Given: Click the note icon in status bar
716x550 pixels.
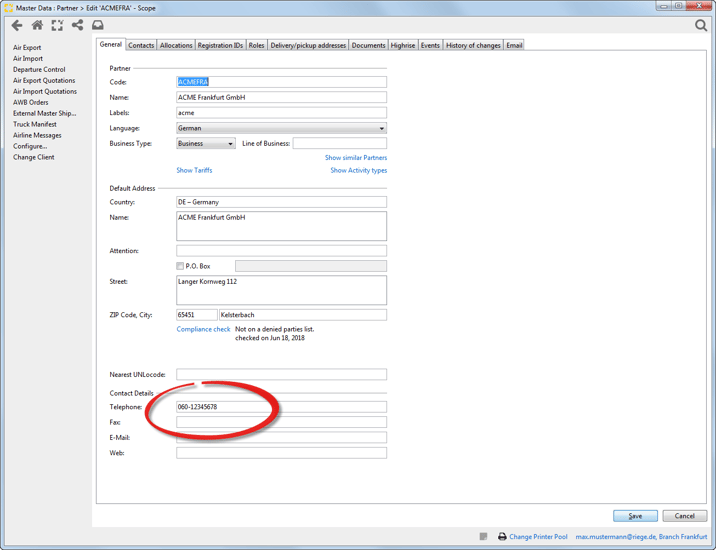Looking at the screenshot, I should click(483, 537).
